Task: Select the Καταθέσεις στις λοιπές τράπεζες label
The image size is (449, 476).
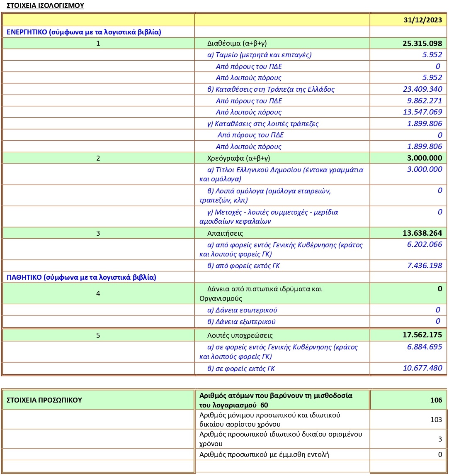Action: pos(263,124)
